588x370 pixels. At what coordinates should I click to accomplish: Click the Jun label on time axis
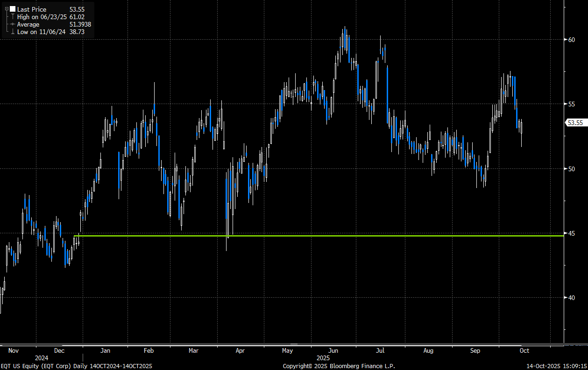(x=333, y=351)
